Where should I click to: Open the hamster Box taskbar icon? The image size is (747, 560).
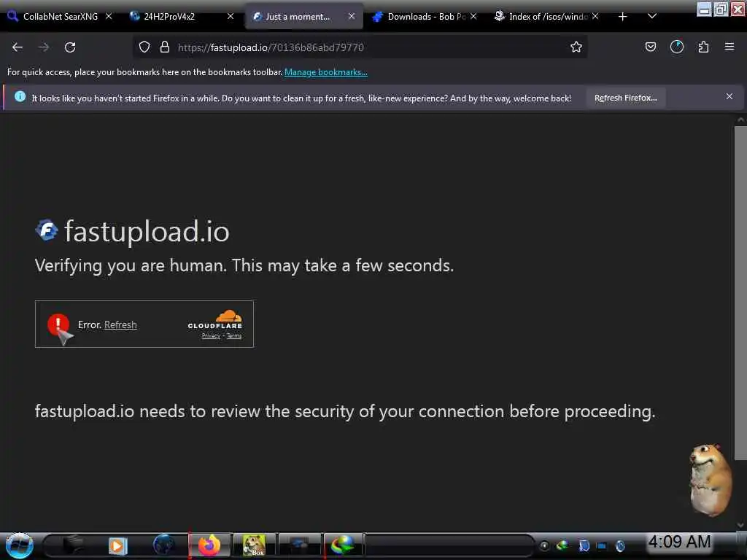pyautogui.click(x=254, y=545)
